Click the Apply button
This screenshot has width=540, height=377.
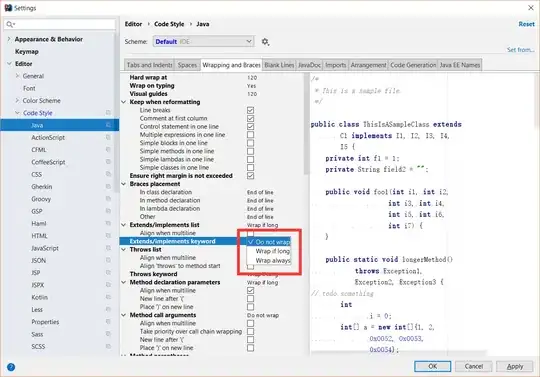click(515, 367)
